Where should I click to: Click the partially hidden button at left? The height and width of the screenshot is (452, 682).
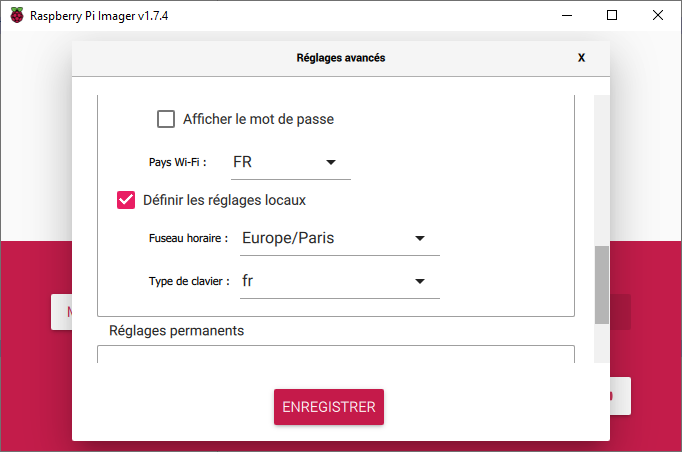tap(61, 312)
